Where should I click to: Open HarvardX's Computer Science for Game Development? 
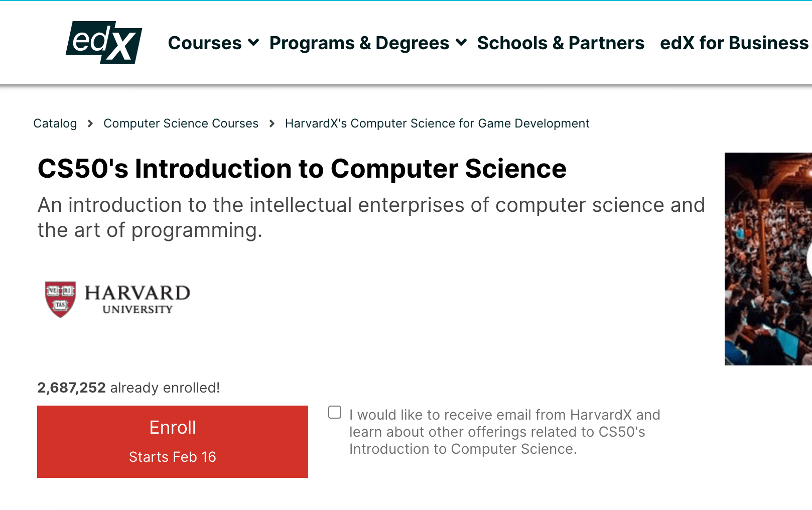click(x=437, y=123)
